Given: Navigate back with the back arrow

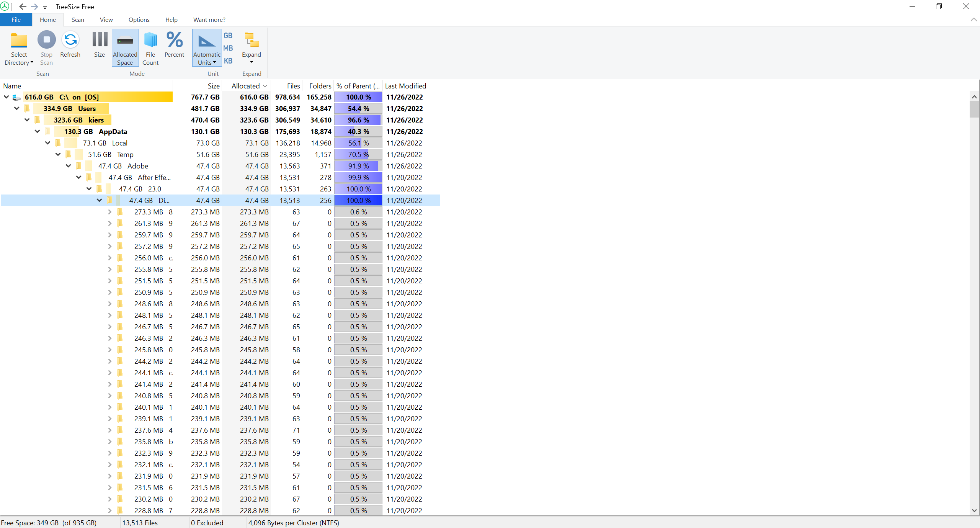Looking at the screenshot, I should [x=23, y=7].
